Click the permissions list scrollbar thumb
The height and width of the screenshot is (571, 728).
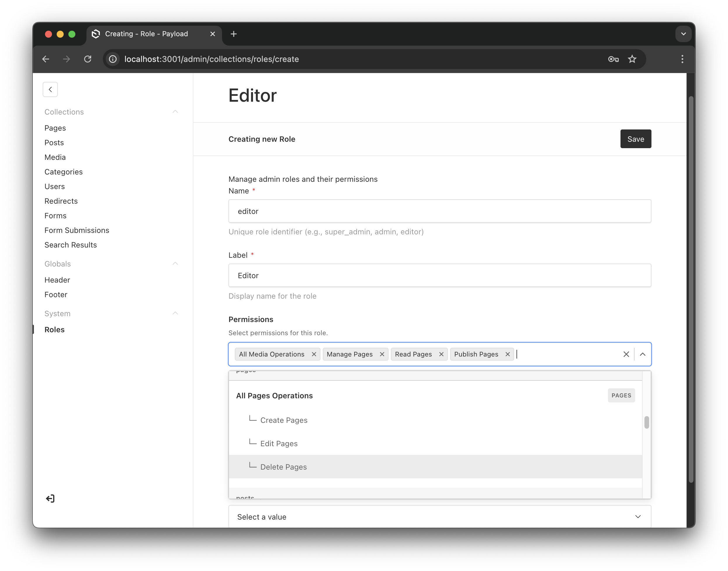coord(646,422)
